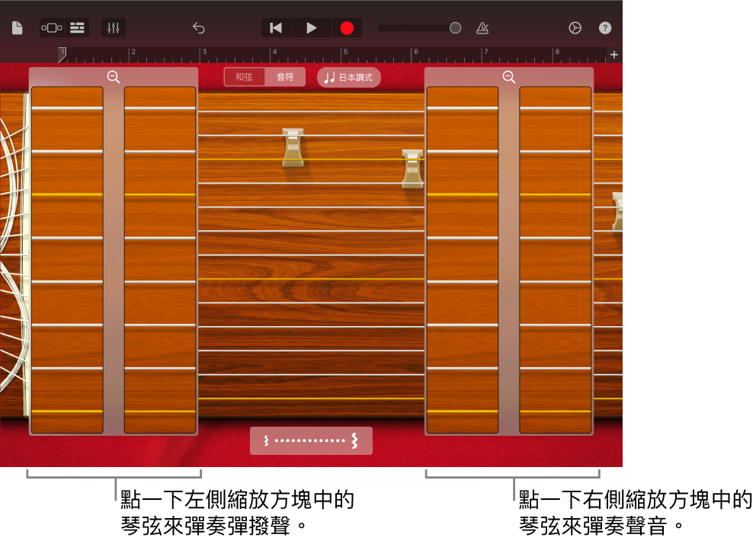Open song settings gear

(575, 28)
